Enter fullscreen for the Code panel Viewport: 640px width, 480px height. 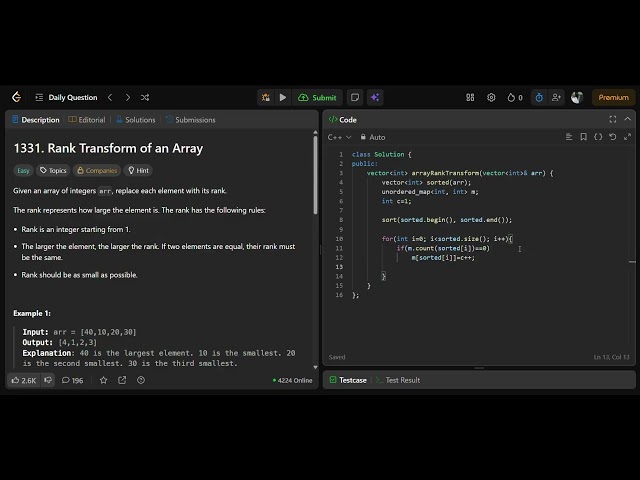coord(613,119)
